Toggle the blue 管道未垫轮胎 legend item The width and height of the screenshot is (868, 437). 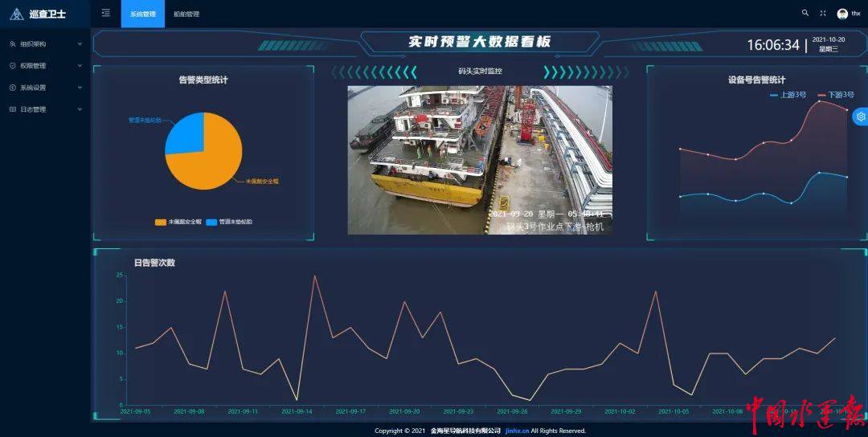click(229, 222)
